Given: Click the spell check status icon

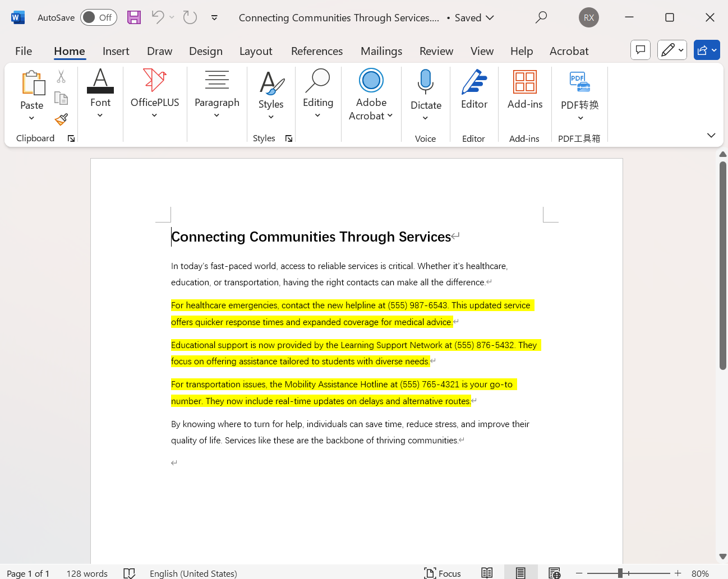Looking at the screenshot, I should 130,573.
